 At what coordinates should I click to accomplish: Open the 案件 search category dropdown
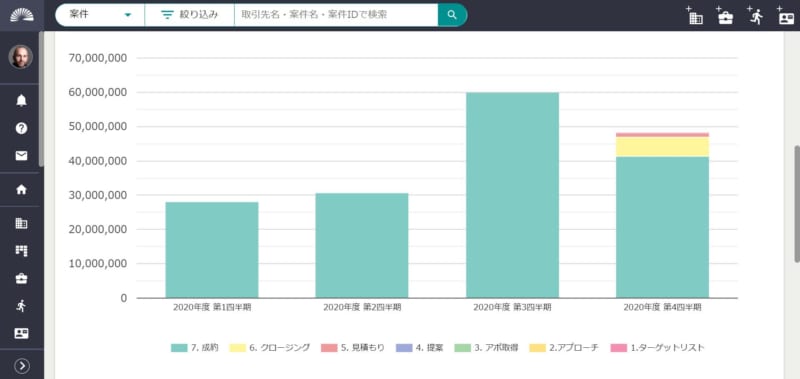(x=100, y=15)
